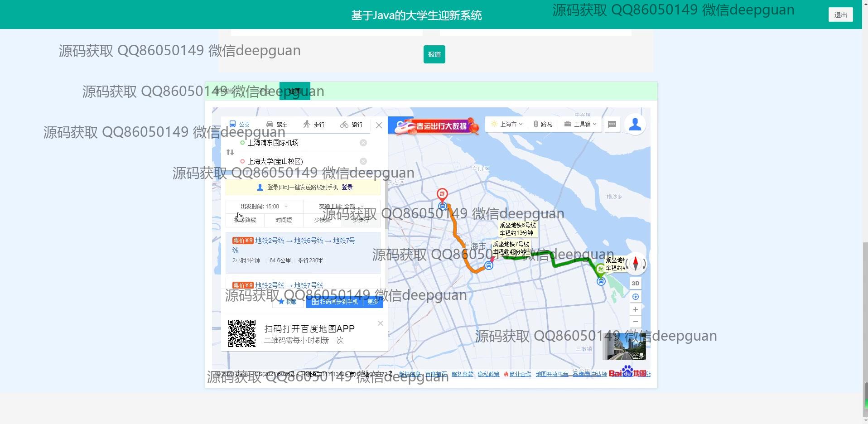Open the 隐私政策 link
Viewport: 868px width, 424px height.
point(488,374)
